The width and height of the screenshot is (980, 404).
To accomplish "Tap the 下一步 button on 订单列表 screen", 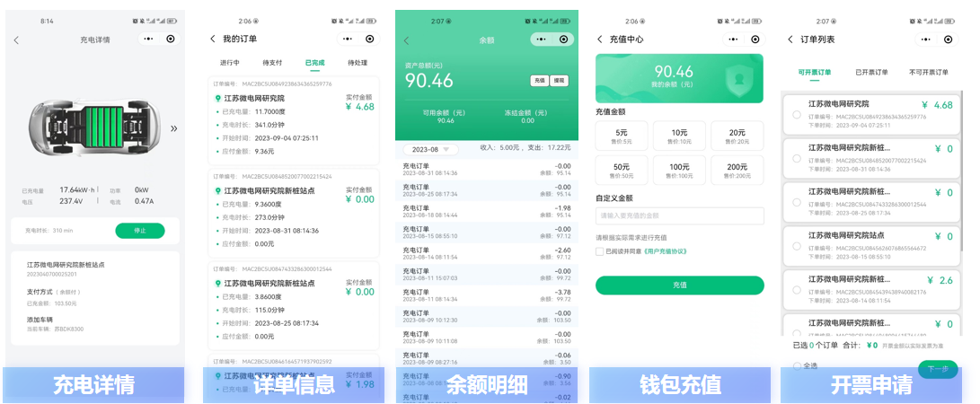I will tap(938, 369).
